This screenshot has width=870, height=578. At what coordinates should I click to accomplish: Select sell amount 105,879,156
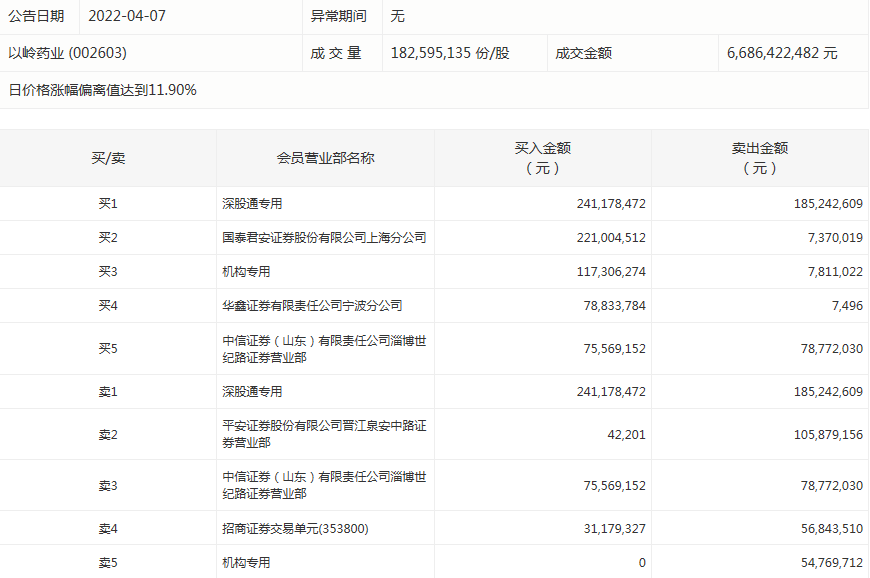click(x=828, y=435)
